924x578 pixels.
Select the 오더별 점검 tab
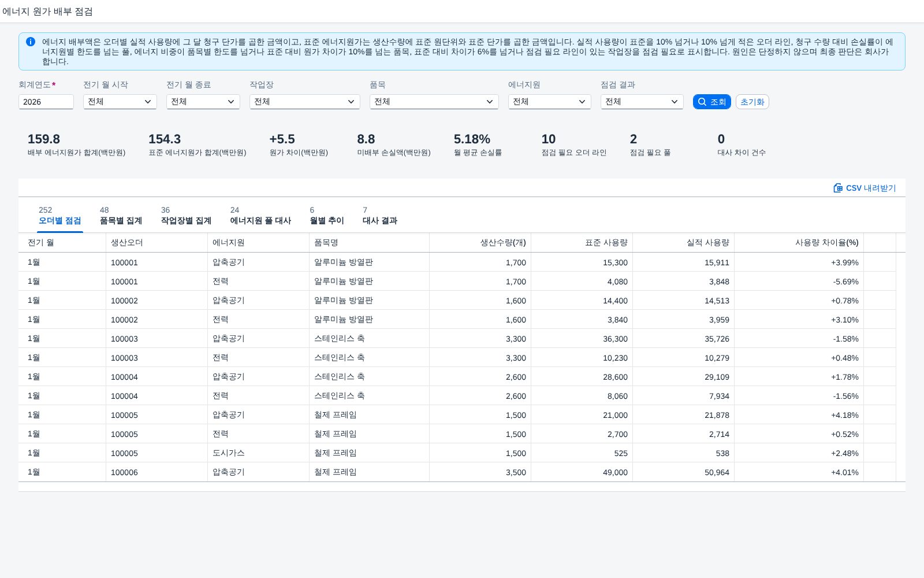60,216
